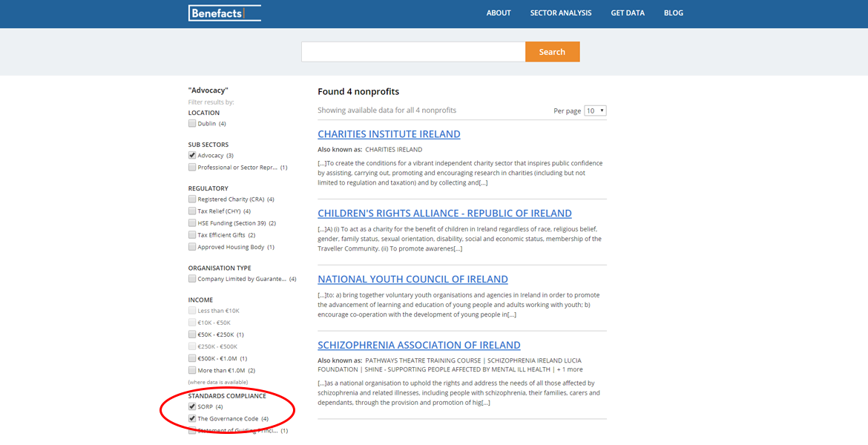The height and width of the screenshot is (445, 868).
Task: Uncheck the SORP standards compliance box
Action: (x=192, y=406)
